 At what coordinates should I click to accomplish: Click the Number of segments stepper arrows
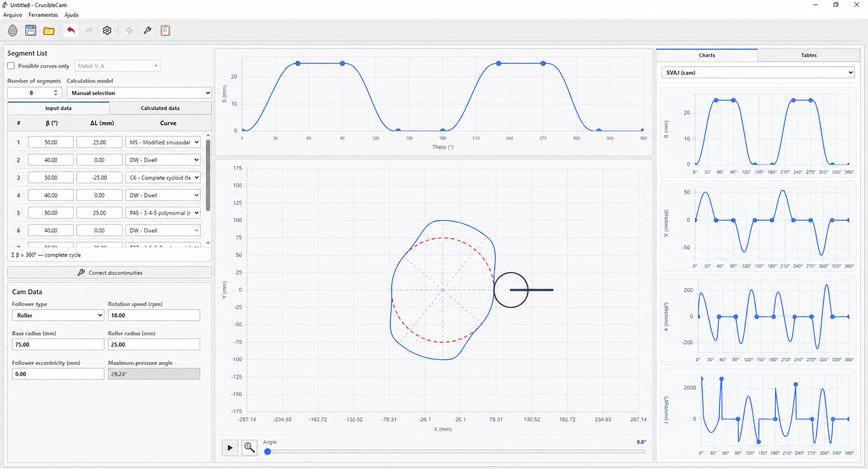coord(55,93)
